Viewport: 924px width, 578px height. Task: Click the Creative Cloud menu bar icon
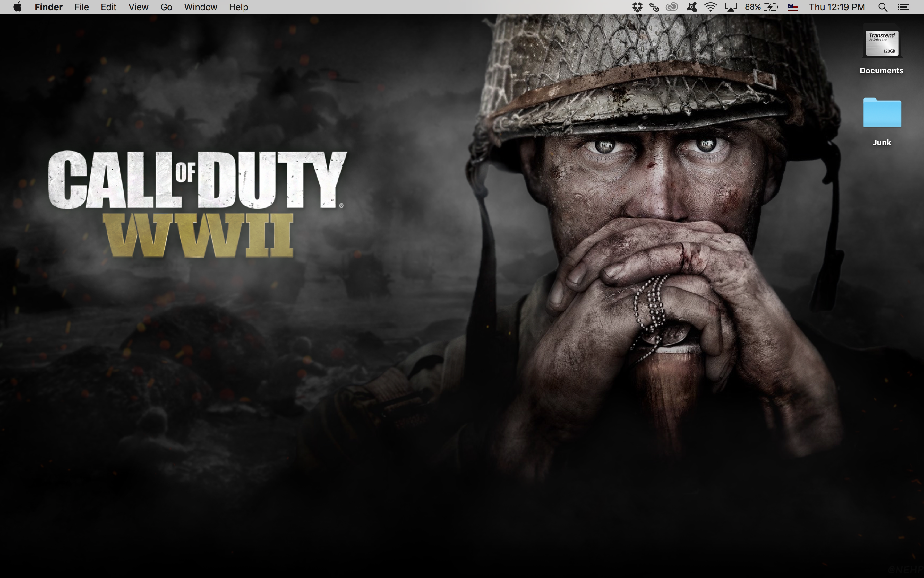[672, 7]
